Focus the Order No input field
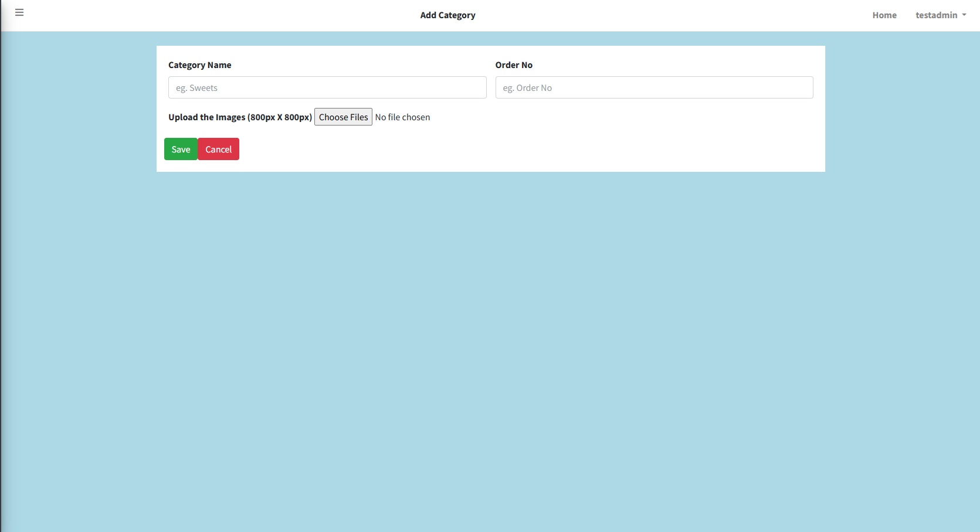Image resolution: width=980 pixels, height=532 pixels. pos(653,87)
